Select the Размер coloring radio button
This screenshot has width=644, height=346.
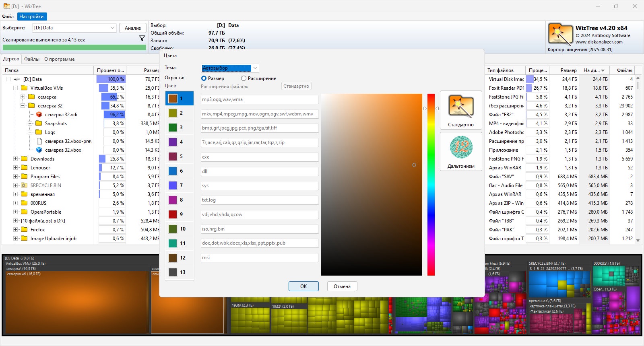[204, 78]
